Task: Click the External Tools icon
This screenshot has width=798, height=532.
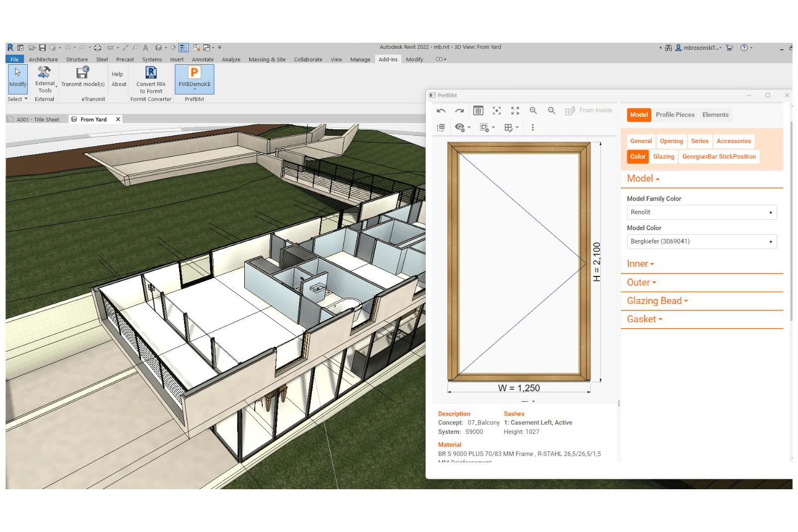Action: [x=44, y=72]
